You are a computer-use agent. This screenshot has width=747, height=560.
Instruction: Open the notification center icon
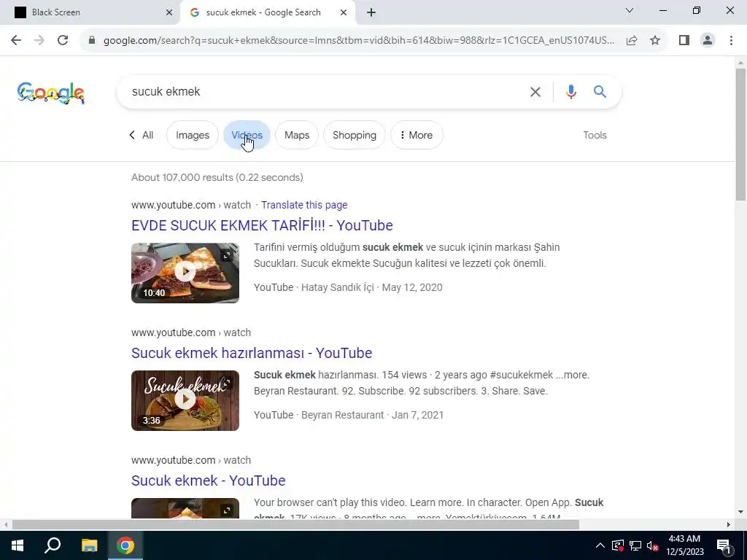coord(723,545)
